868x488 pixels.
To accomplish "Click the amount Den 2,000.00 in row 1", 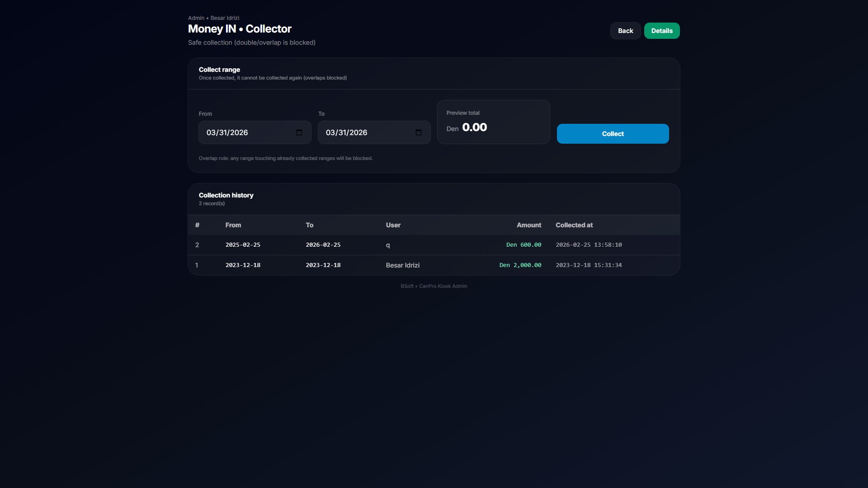I will (x=520, y=265).
